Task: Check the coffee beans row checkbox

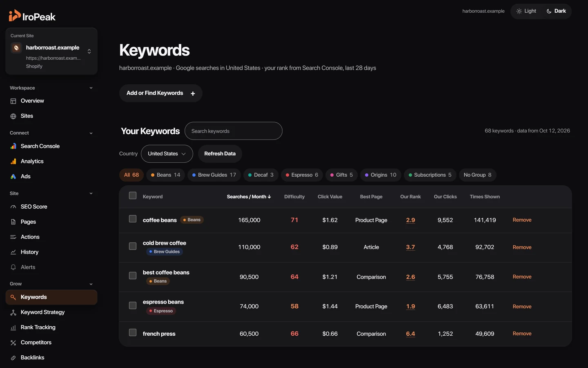Action: (x=133, y=219)
